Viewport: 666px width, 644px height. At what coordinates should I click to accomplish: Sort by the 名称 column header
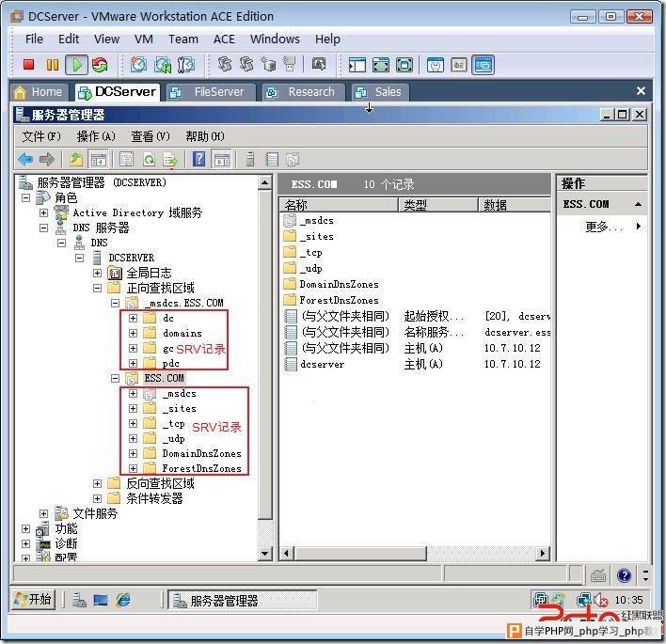tap(339, 205)
